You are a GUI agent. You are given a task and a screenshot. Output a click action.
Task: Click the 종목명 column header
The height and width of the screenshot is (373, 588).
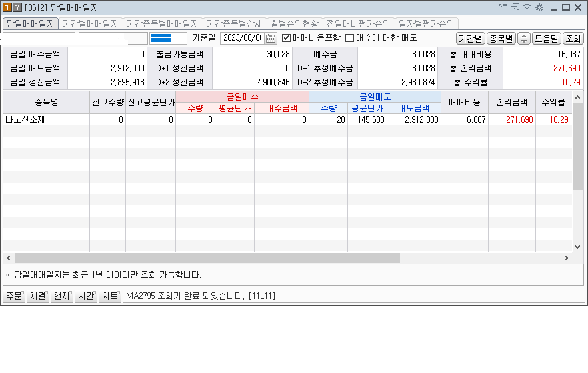point(47,102)
